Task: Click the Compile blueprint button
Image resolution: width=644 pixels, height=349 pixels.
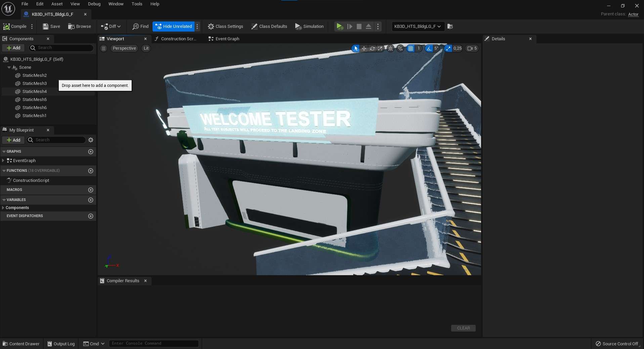Action: coord(15,27)
